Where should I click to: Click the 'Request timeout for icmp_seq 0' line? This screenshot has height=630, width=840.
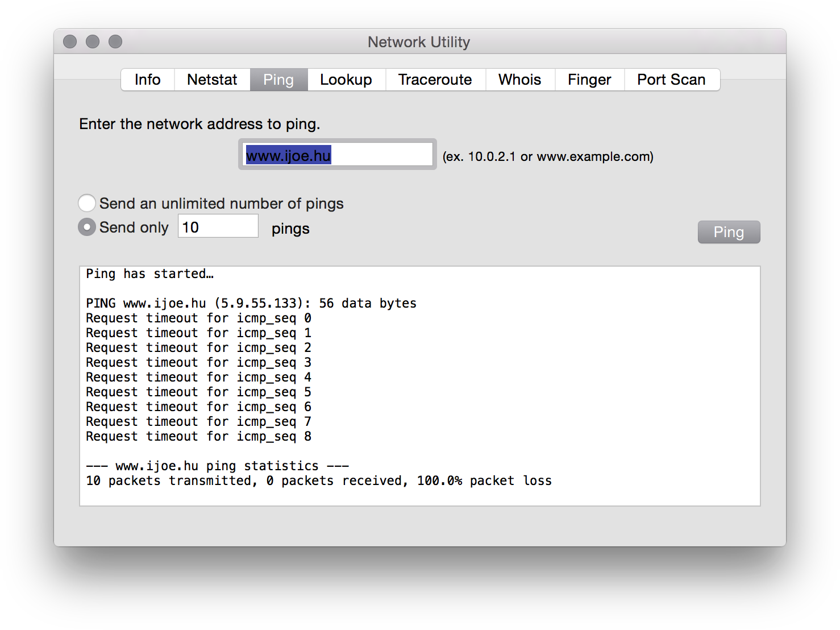(x=199, y=318)
